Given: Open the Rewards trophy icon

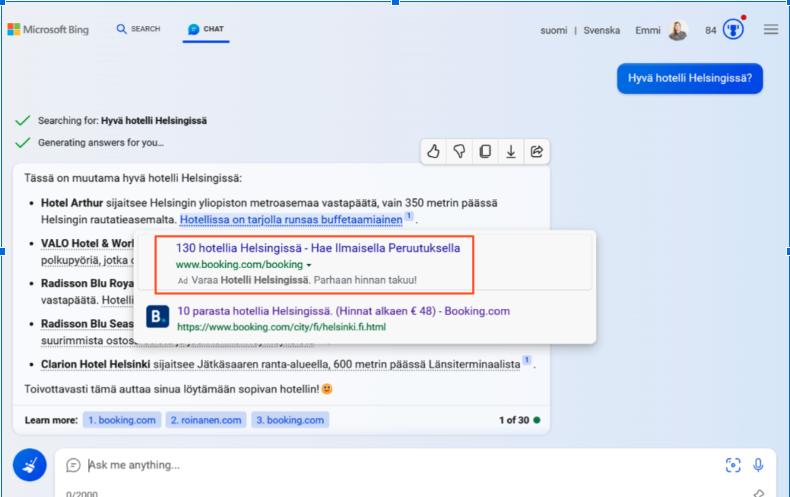Looking at the screenshot, I should (x=733, y=29).
